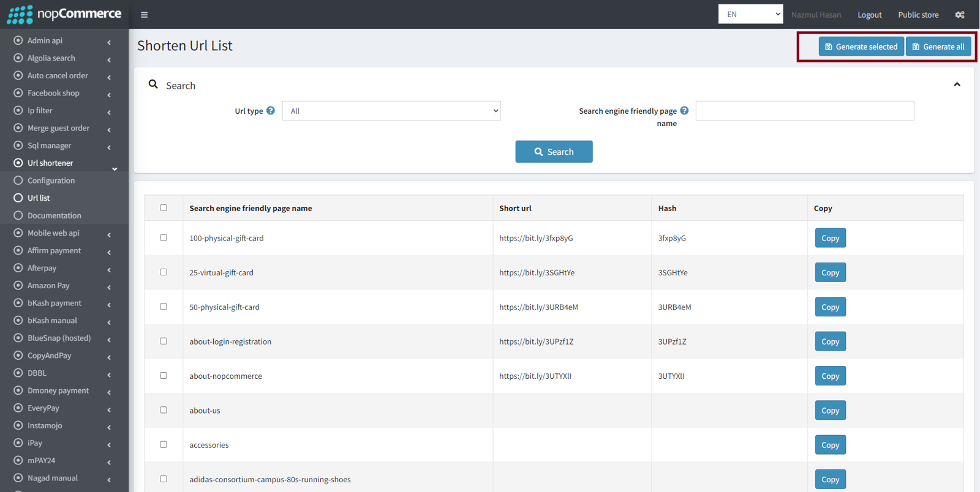This screenshot has height=492, width=980.
Task: Expand the Admin api menu arrow
Action: (x=109, y=42)
